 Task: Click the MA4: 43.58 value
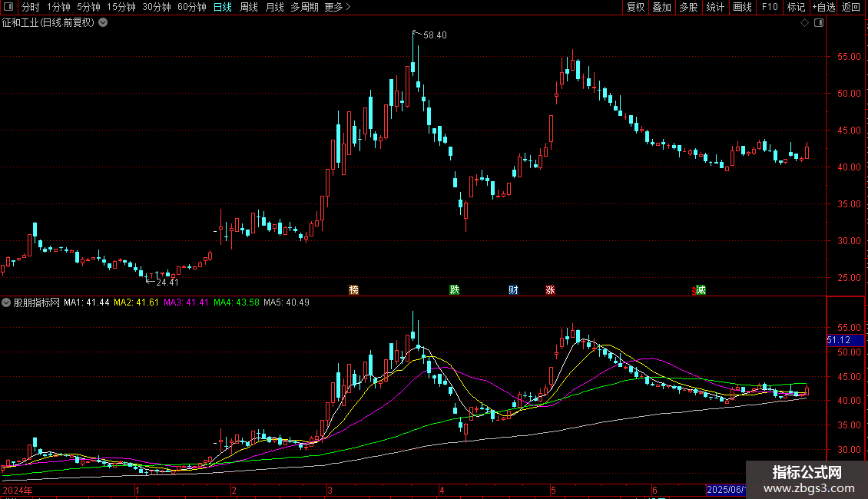point(237,302)
